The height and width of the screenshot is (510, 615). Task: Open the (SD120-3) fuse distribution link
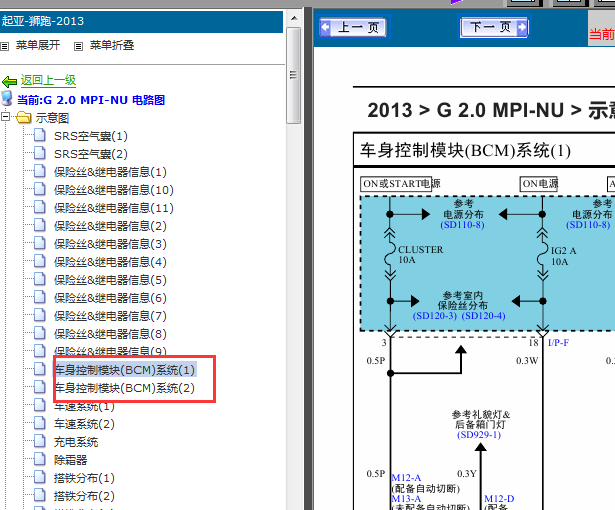pyautogui.click(x=435, y=316)
